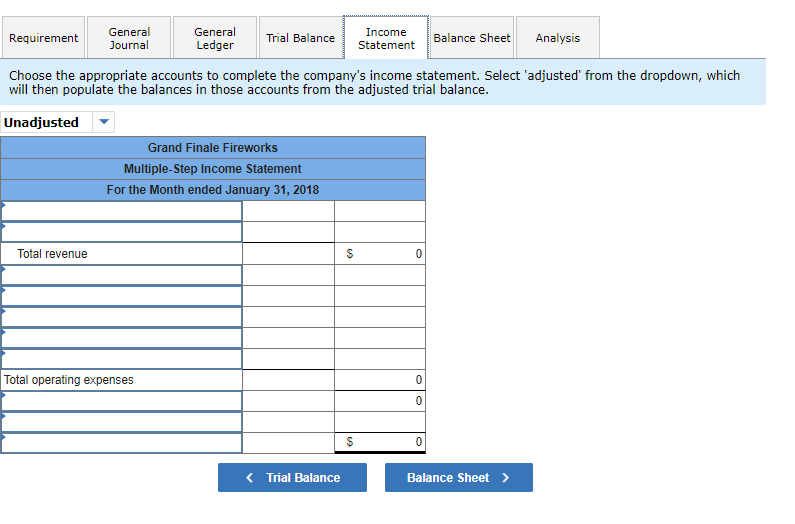The height and width of the screenshot is (524, 795).
Task: Click the final net income amount cell
Action: (x=380, y=442)
